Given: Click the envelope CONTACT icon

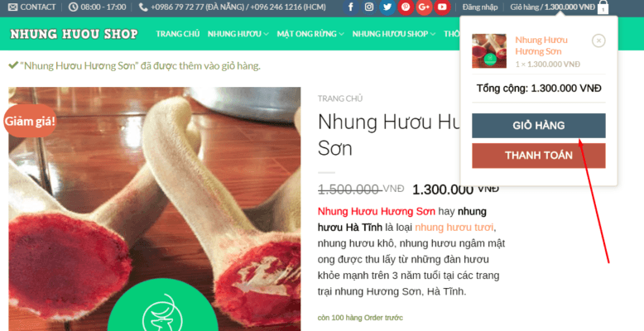Looking at the screenshot, I should (x=12, y=7).
